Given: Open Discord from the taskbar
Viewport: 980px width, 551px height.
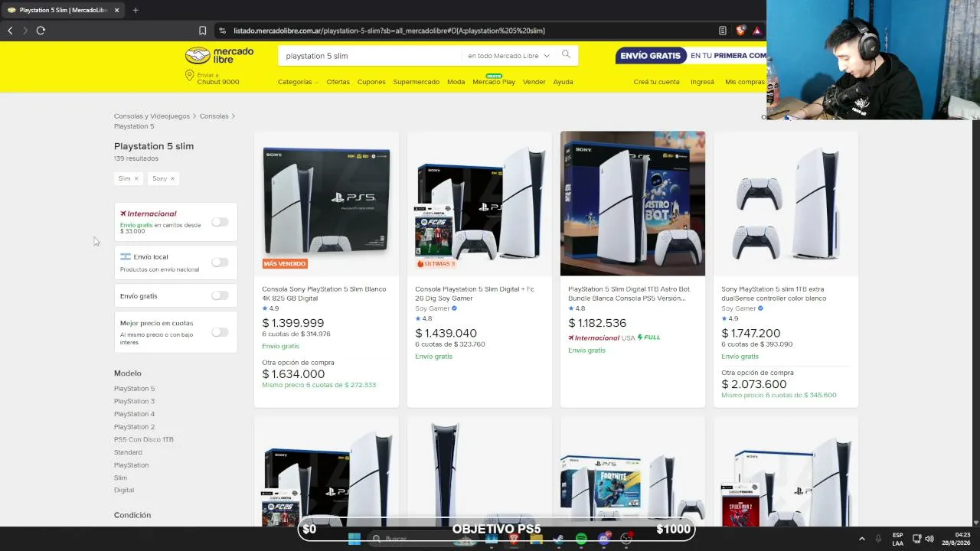Looking at the screenshot, I should tap(604, 539).
